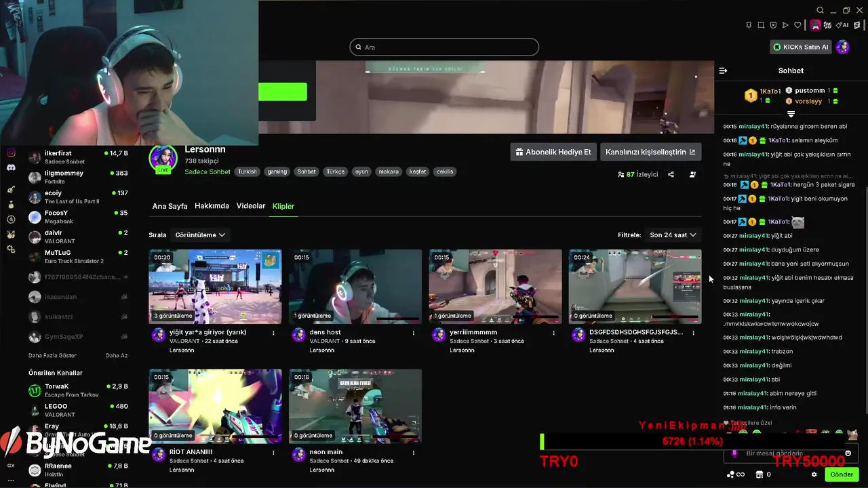Click the 'Turkish' channel tag
Viewport: 868px width, 488px height.
[x=247, y=171]
